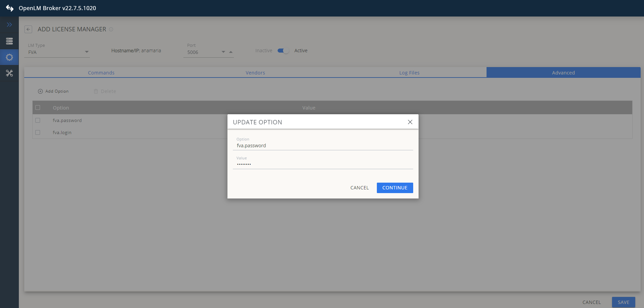The width and height of the screenshot is (644, 308).
Task: Open the License Managers server-stack icon in sidebar
Action: click(9, 41)
